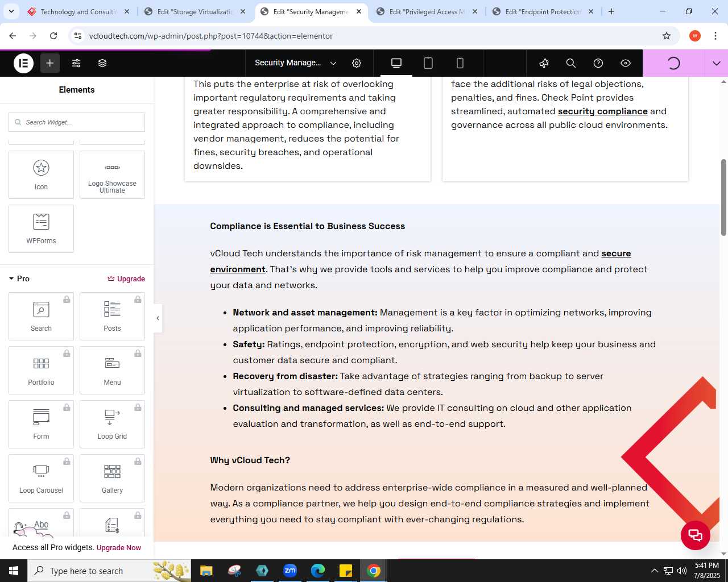This screenshot has height=582, width=728.
Task: Select the Icon widget
Action: pos(41,174)
